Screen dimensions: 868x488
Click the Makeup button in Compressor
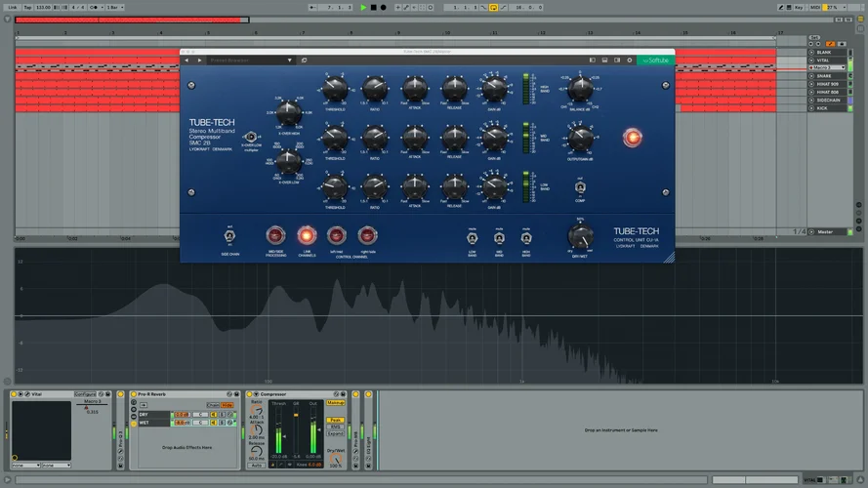click(335, 402)
